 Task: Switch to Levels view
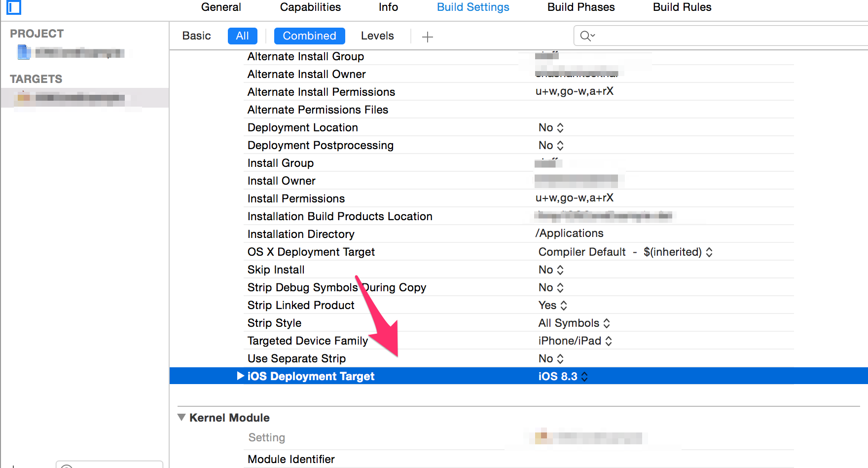(x=377, y=36)
